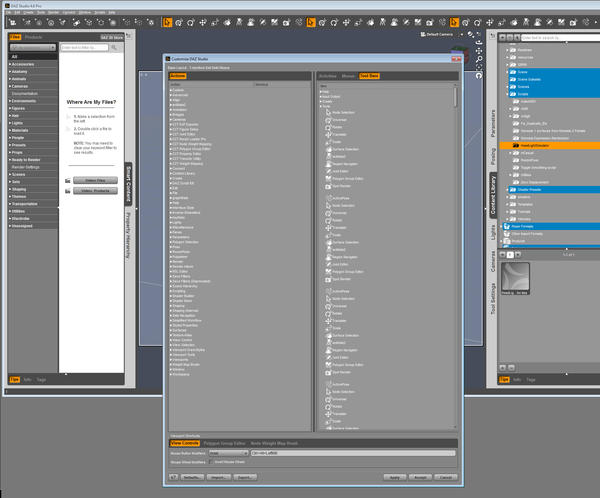The width and height of the screenshot is (600, 498).
Task: Click the Content Library pane options icon
Action: [x=492, y=36]
